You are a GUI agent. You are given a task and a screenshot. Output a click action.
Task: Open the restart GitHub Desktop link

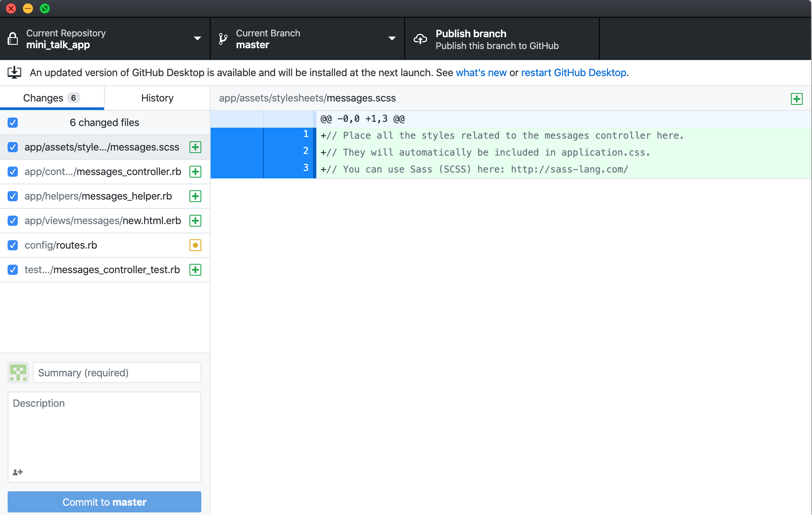coord(573,73)
